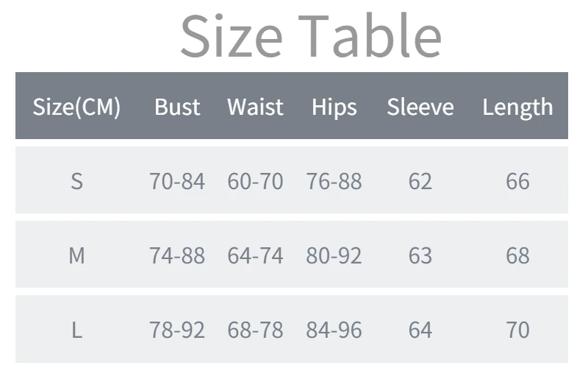588x368 pixels.
Task: Click sleeve value 62 for size S
Action: pos(420,181)
